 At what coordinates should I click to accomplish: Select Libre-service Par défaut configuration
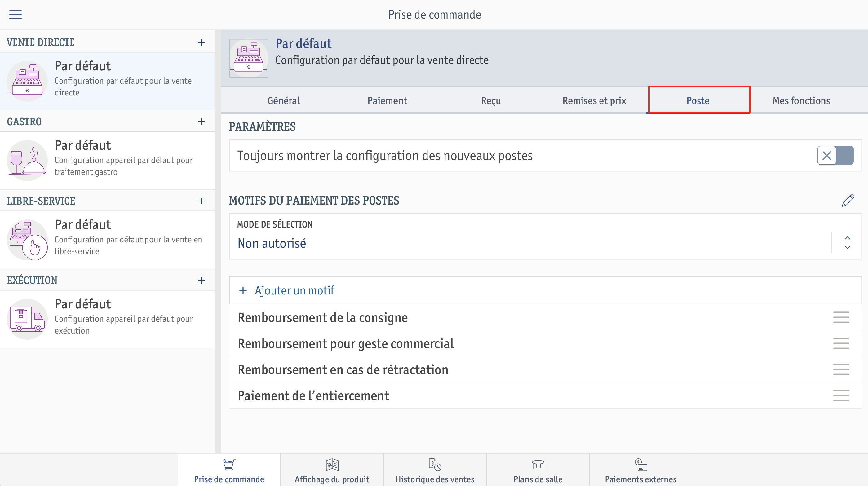coord(108,240)
